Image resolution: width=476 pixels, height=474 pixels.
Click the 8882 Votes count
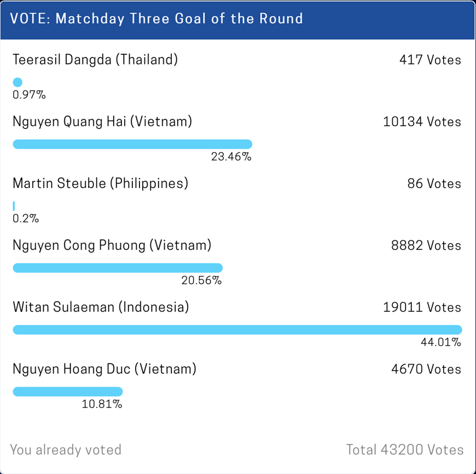click(426, 245)
